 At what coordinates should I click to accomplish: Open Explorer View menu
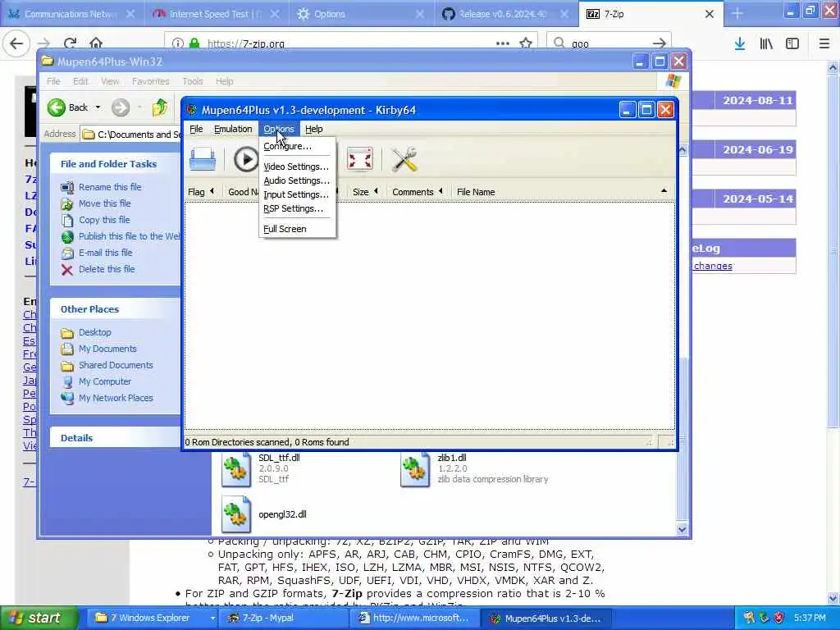[110, 81]
